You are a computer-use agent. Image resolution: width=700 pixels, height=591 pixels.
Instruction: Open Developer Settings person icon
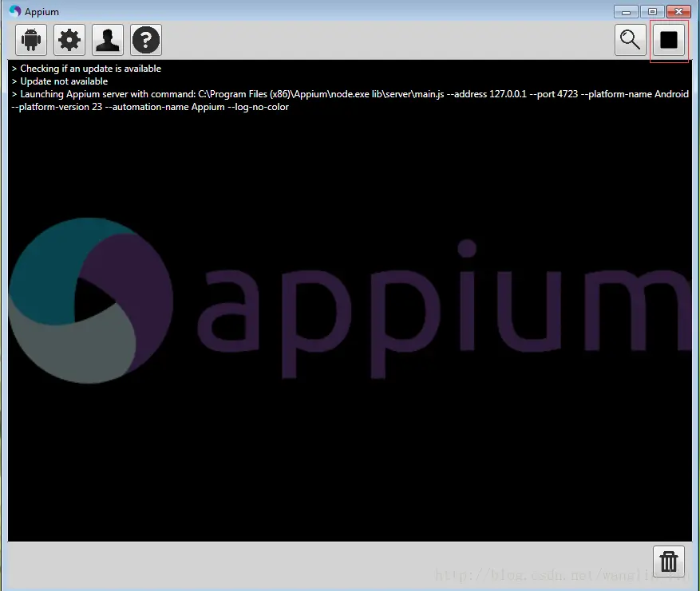pyautogui.click(x=108, y=40)
